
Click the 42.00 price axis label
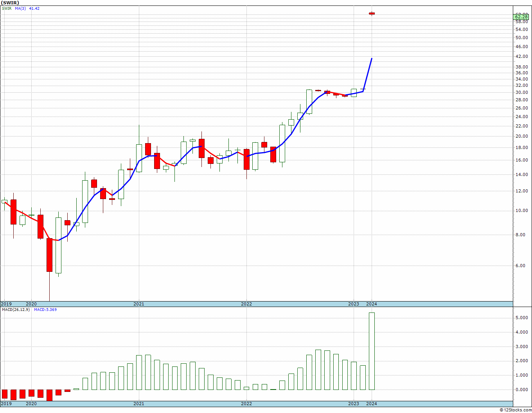pyautogui.click(x=521, y=57)
